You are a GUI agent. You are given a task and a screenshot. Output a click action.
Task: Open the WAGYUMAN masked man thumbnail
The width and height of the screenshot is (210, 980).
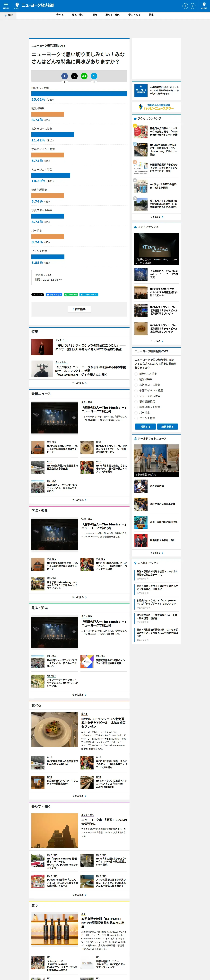coord(42,369)
